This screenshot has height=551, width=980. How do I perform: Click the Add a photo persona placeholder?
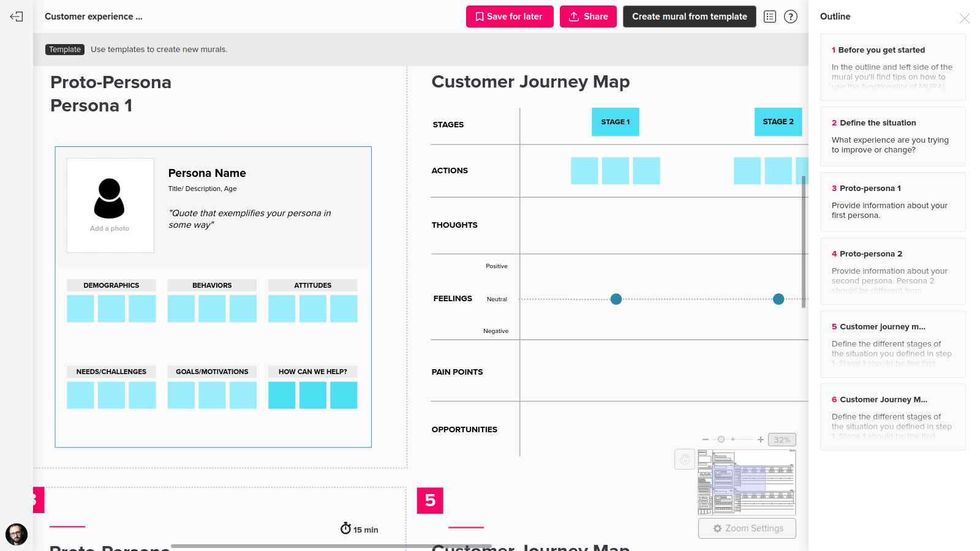pos(110,206)
